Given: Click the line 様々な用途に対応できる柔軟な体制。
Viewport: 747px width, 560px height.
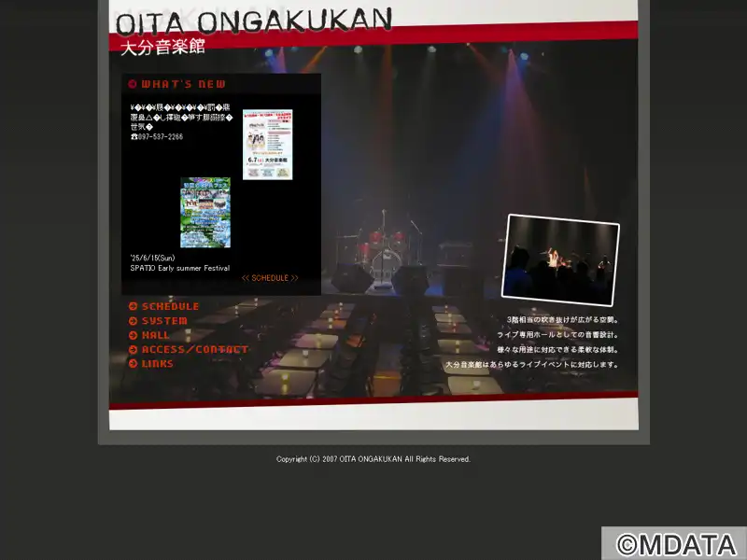Looking at the screenshot, I should click(x=557, y=349).
